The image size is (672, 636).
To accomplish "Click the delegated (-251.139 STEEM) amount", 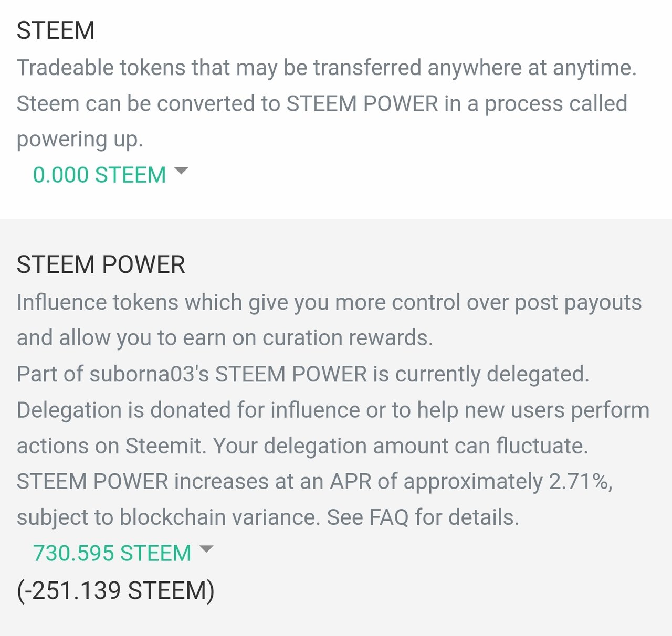I will (115, 590).
